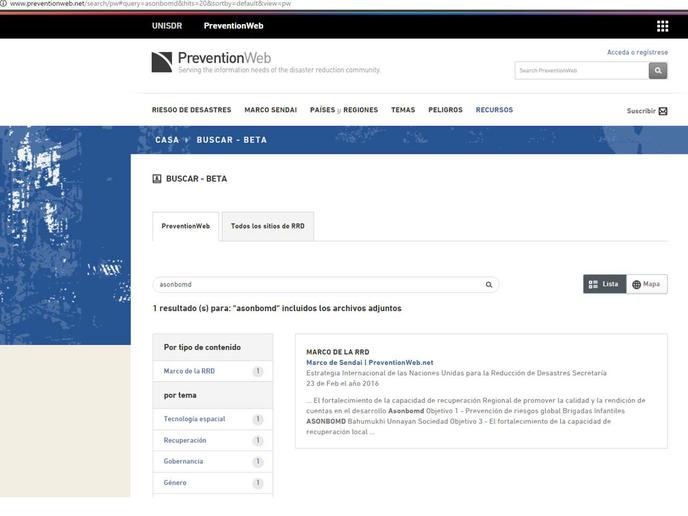Open Riesgo de Desastres menu
This screenshot has width=688, height=516.
[x=191, y=110]
